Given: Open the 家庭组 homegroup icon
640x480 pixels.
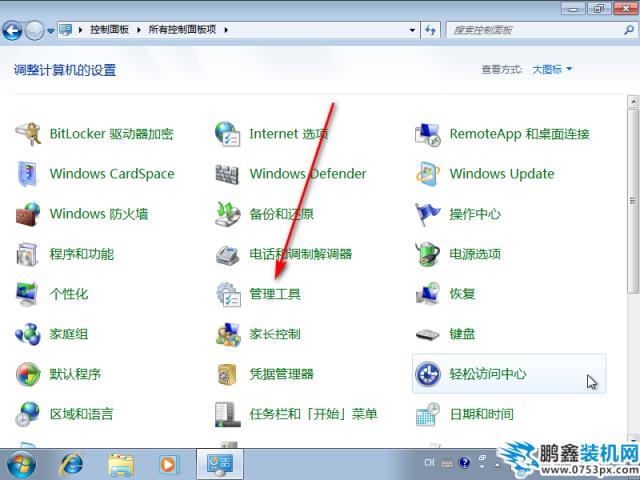Looking at the screenshot, I should 28,334.
